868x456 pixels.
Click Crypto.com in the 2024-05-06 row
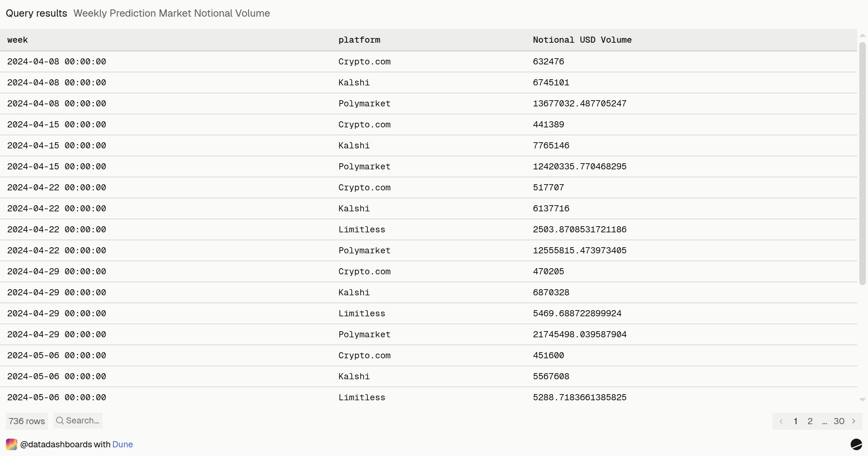(365, 355)
